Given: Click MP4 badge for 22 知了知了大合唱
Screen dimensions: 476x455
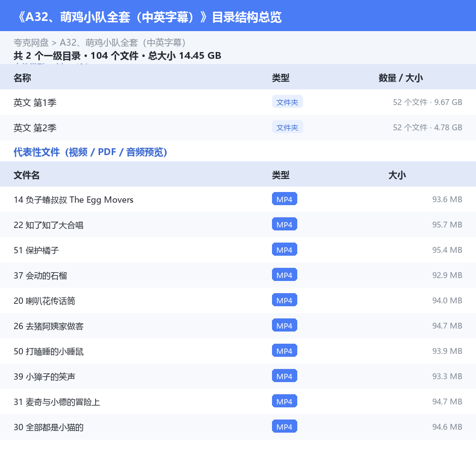Looking at the screenshot, I should [x=285, y=225].
